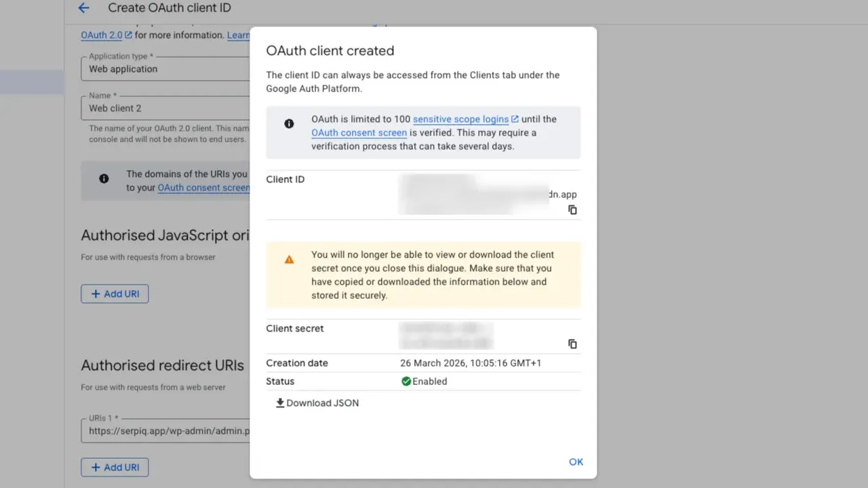Click the orange warning triangle icon
This screenshot has height=488, width=868.
tap(289, 260)
